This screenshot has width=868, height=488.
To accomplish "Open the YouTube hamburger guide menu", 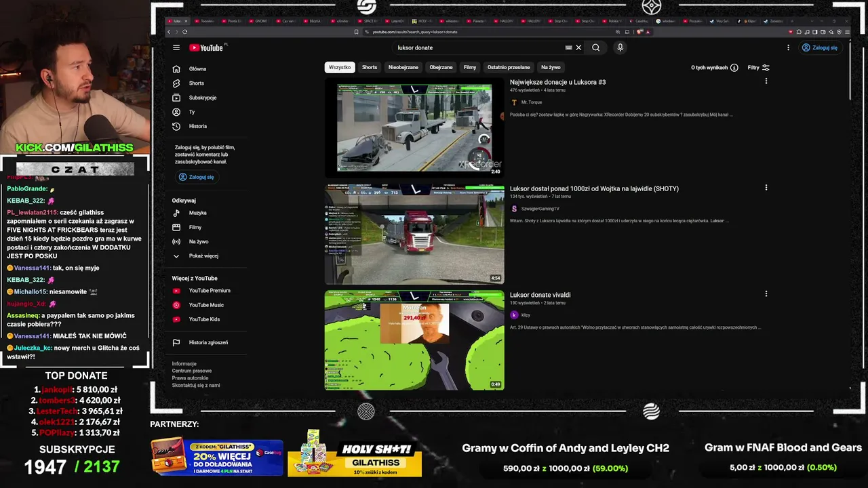I will [x=176, y=47].
